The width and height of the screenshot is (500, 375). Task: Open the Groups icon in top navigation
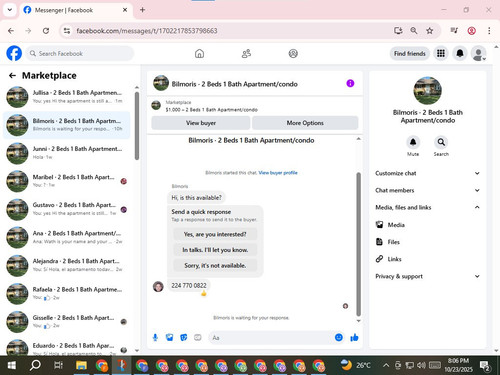click(x=293, y=53)
